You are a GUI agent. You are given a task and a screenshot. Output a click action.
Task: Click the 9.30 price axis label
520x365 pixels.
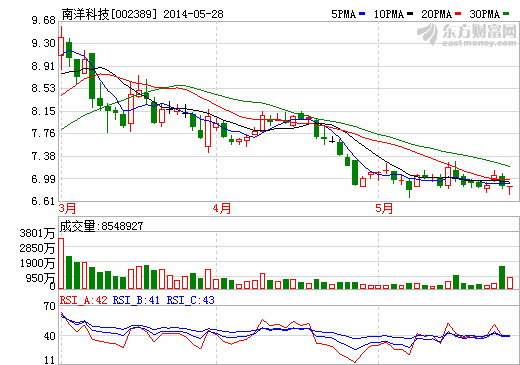[x=43, y=43]
